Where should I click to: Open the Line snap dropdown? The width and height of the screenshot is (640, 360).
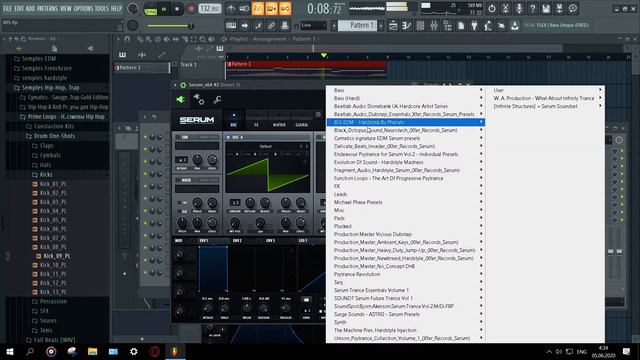pyautogui.click(x=313, y=26)
